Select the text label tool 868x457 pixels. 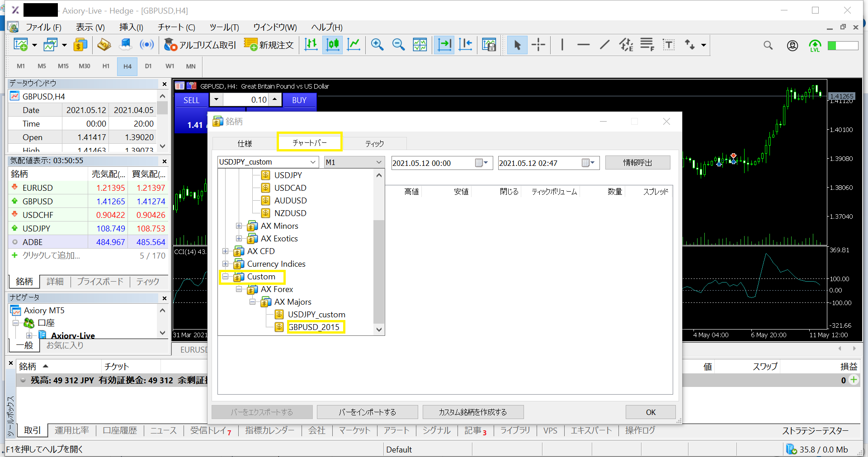[x=669, y=45]
